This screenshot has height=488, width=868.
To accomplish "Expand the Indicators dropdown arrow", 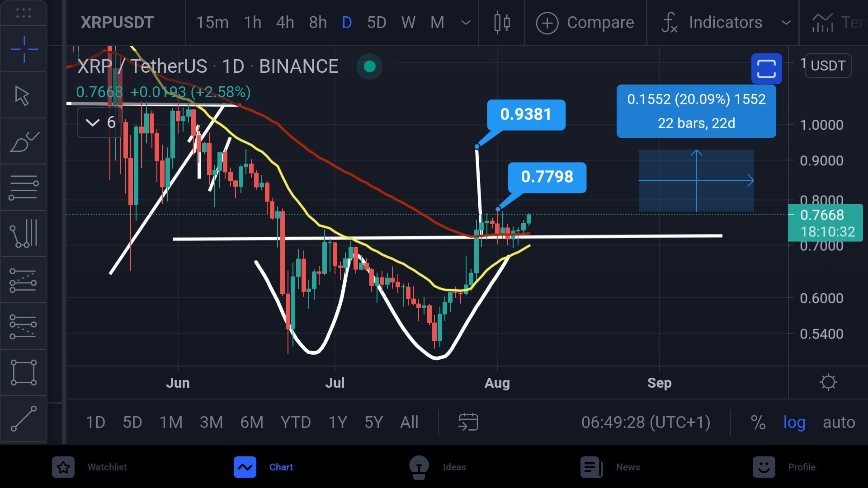I will pos(786,22).
